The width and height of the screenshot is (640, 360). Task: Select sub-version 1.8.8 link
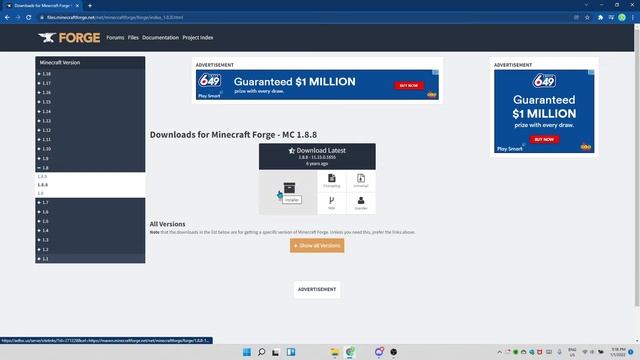pos(42,185)
